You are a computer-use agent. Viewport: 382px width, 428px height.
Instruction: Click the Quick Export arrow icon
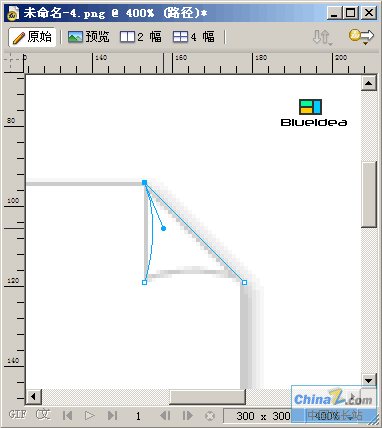tap(361, 36)
